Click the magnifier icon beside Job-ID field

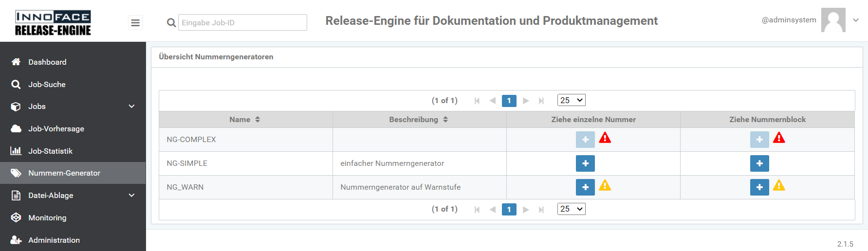point(171,22)
